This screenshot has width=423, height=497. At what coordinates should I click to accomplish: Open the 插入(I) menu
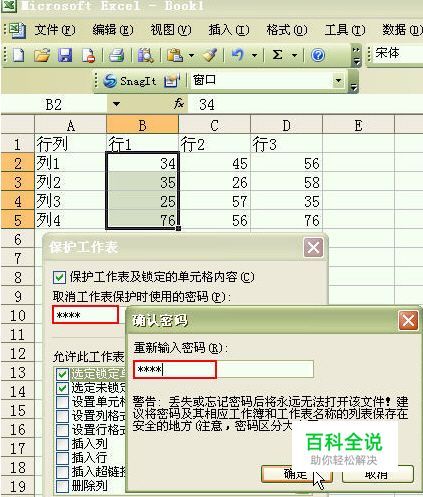(x=229, y=30)
